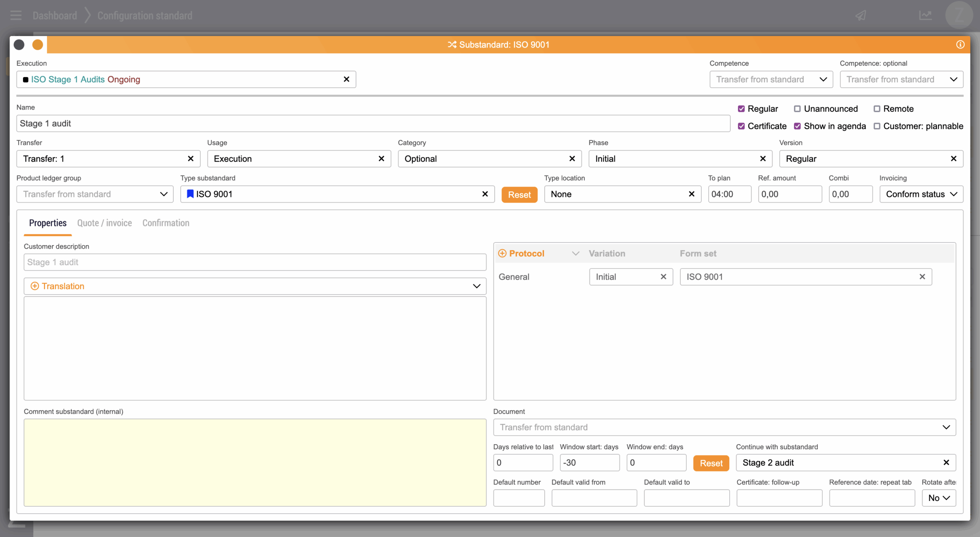Uncheck the Certificate checkbox
980x537 pixels.
pos(742,126)
